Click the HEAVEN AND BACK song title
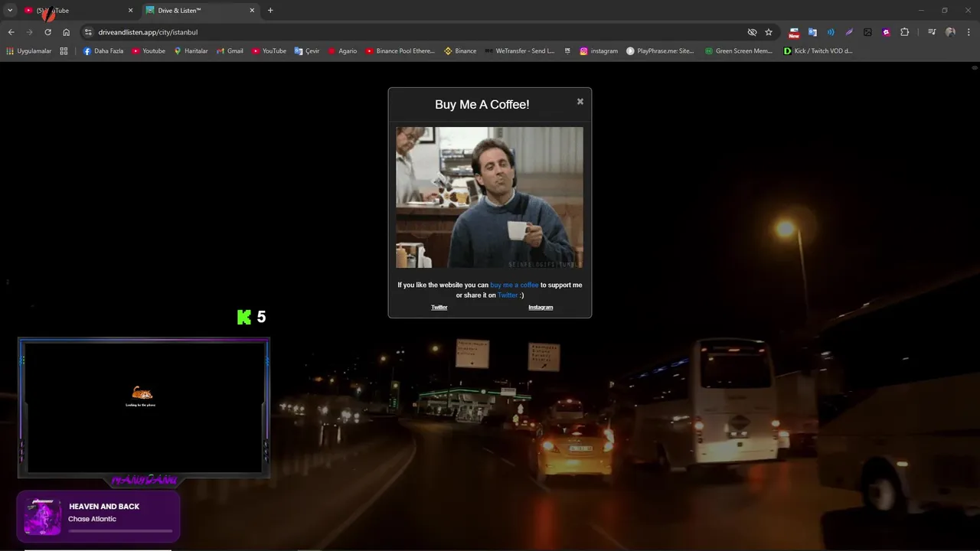The width and height of the screenshot is (980, 551). 104,507
